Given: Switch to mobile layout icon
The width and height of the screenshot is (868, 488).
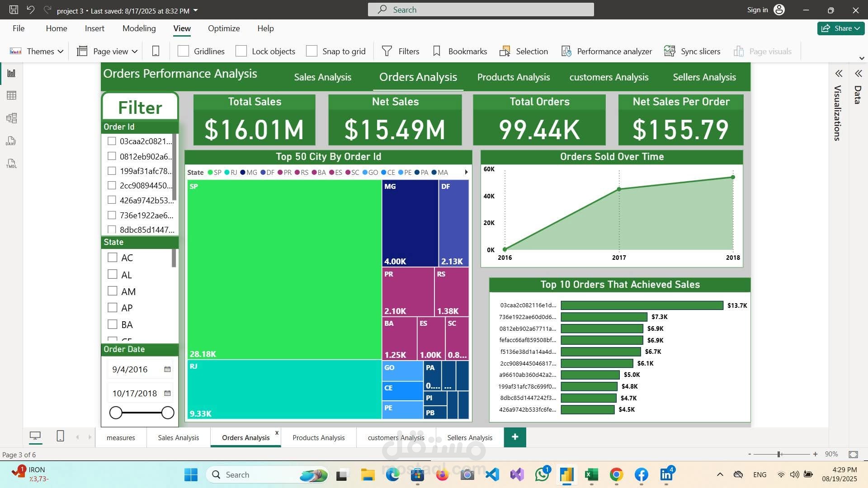Looking at the screenshot, I should click(156, 51).
